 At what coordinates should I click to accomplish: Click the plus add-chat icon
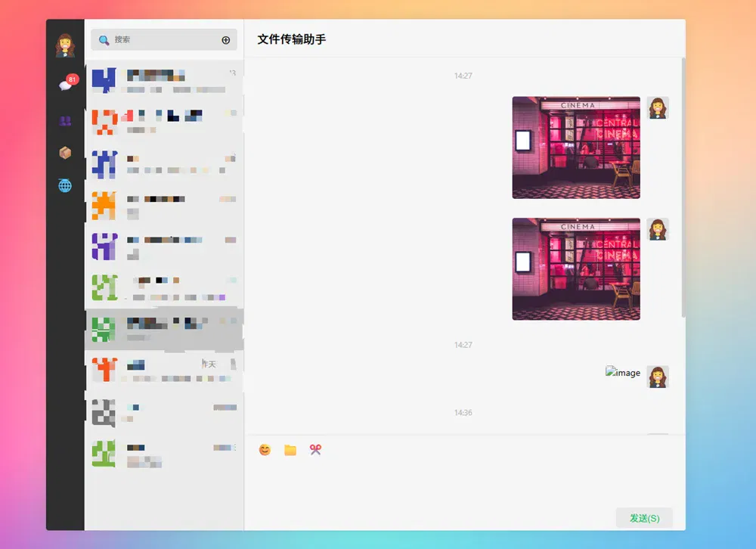point(225,40)
